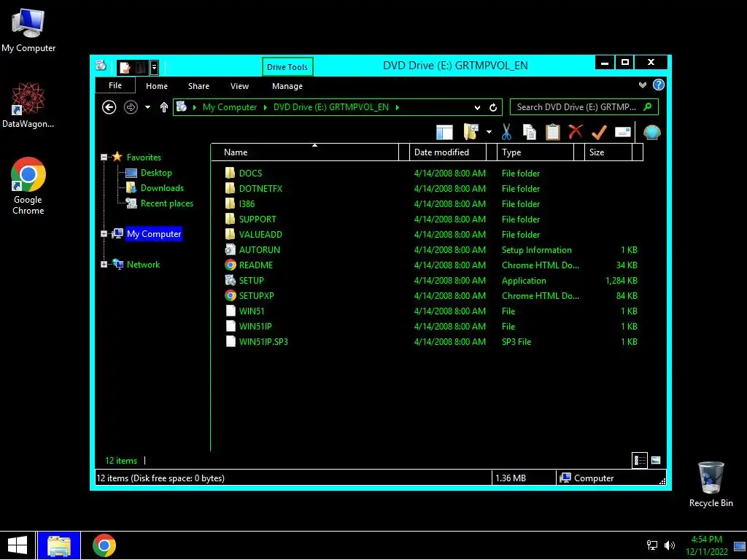Sort by the Name column header
Viewport: 747px width, 560px height.
[x=305, y=152]
